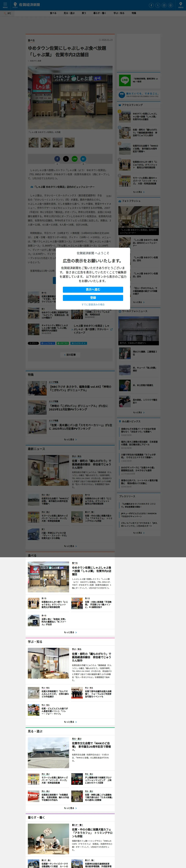Image resolution: width=186 pixels, height=868 pixels.
Task: Click the main Shabu-Yo storefront photo
Action: (x=70, y=98)
